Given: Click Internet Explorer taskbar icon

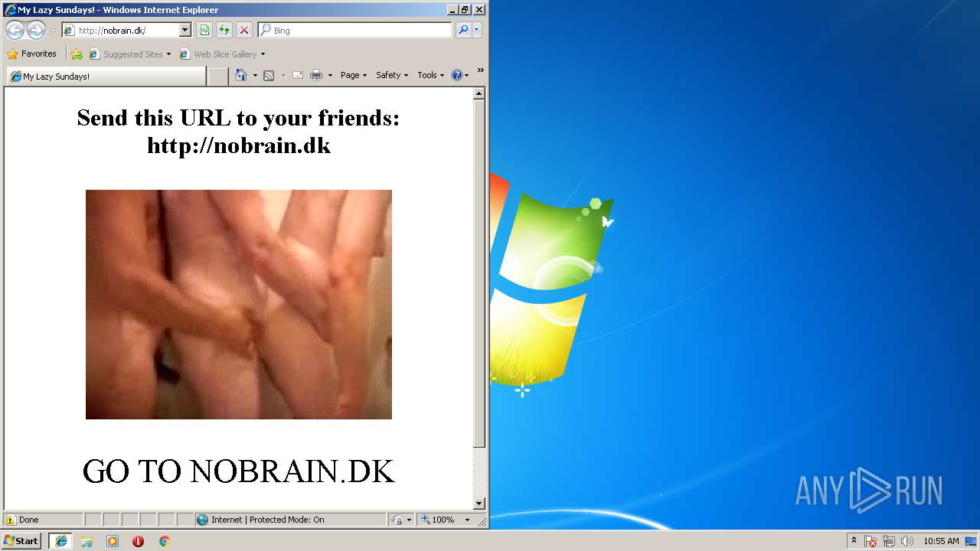Looking at the screenshot, I should (61, 541).
